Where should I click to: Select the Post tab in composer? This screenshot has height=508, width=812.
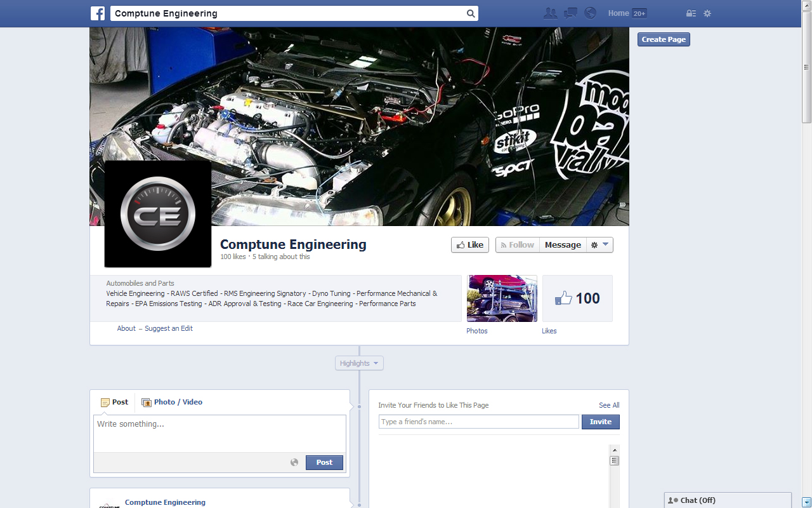[x=115, y=402]
